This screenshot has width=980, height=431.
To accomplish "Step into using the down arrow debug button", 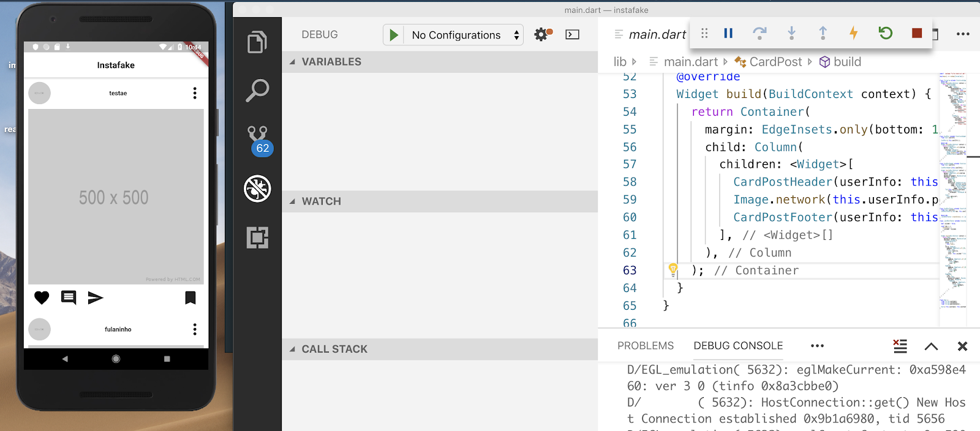I will pyautogui.click(x=791, y=33).
